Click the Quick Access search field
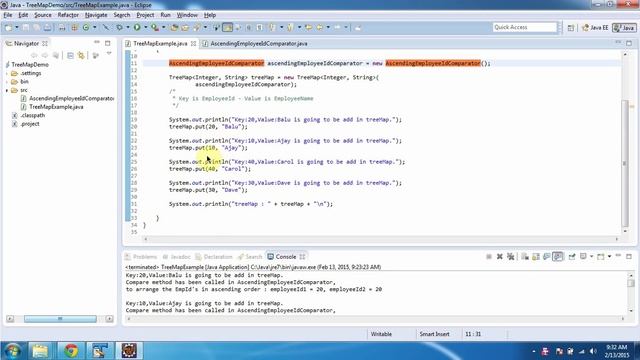The width and height of the screenshot is (640, 360). click(524, 27)
